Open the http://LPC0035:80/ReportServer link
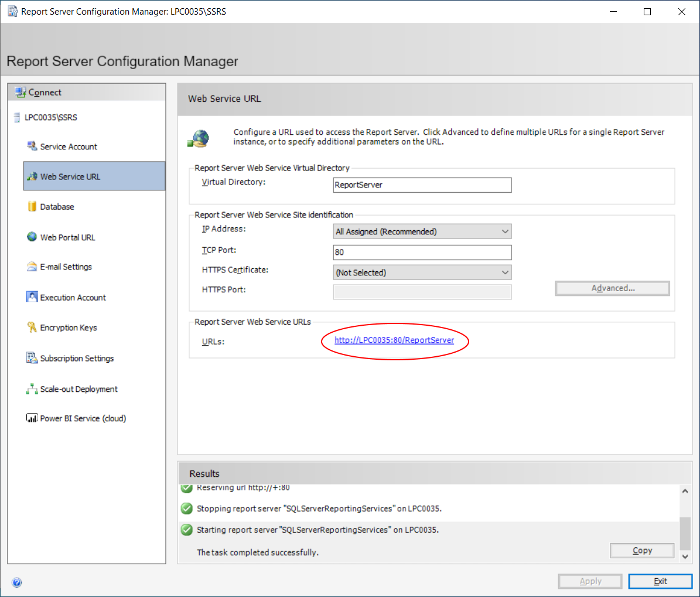The width and height of the screenshot is (700, 597). (394, 340)
